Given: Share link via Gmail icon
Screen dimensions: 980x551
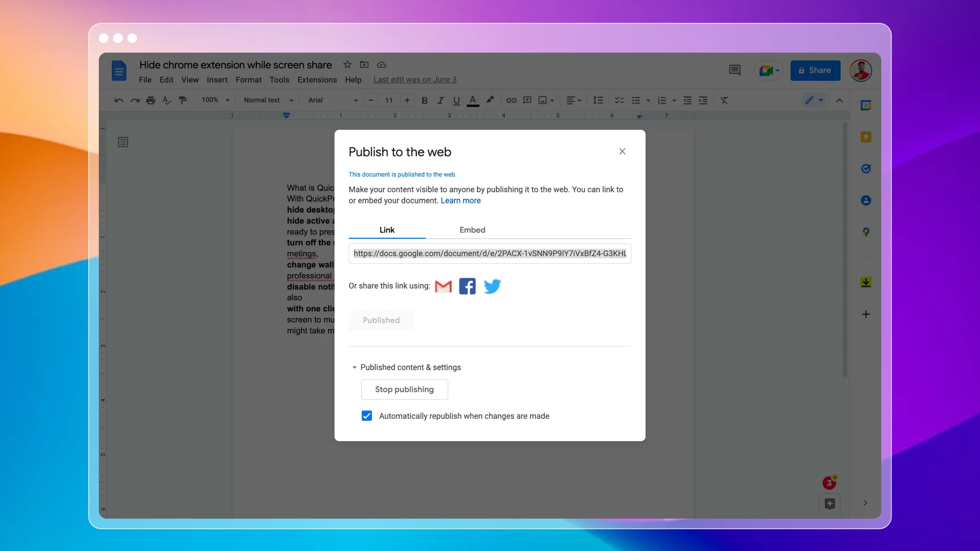Looking at the screenshot, I should 443,286.
